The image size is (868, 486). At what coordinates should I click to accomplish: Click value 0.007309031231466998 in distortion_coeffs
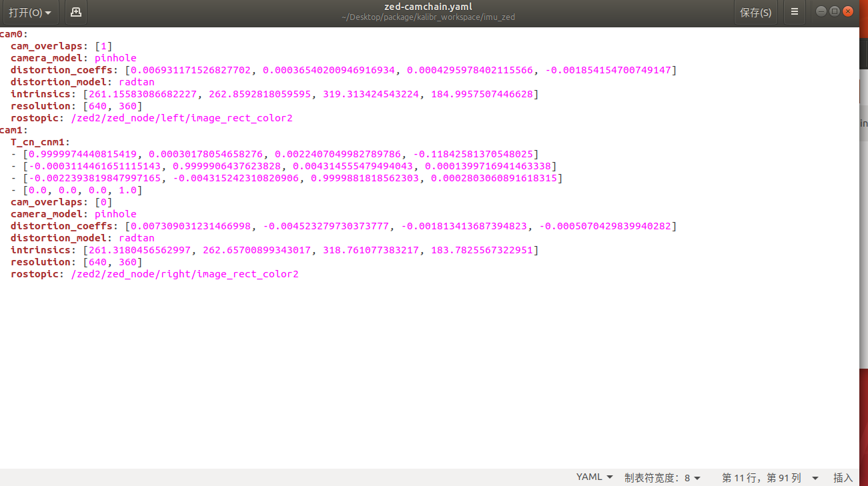coord(190,226)
